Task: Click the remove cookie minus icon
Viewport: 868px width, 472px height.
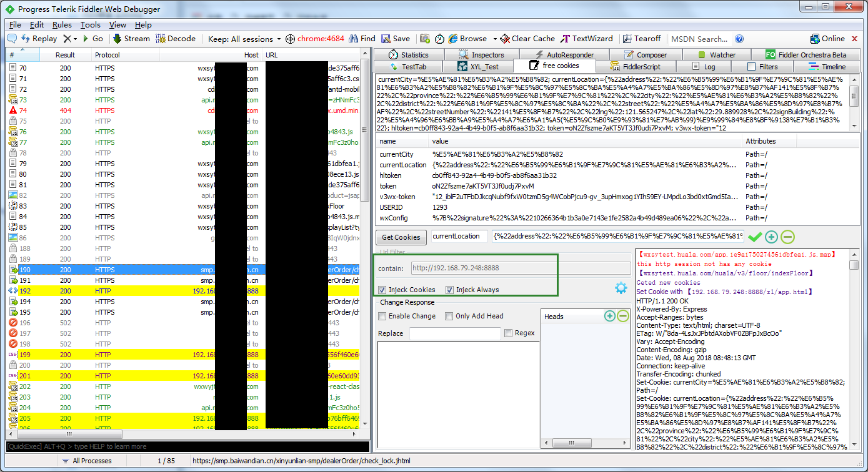Action: click(x=787, y=237)
